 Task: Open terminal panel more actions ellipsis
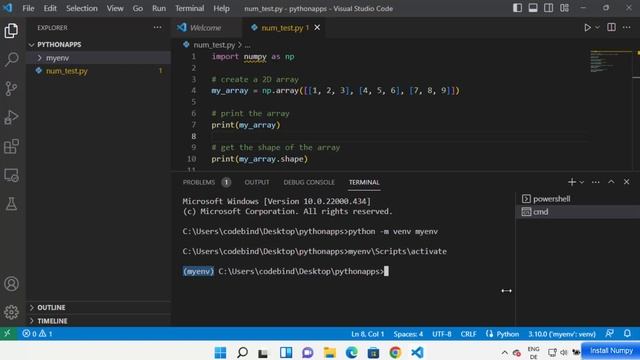point(596,182)
